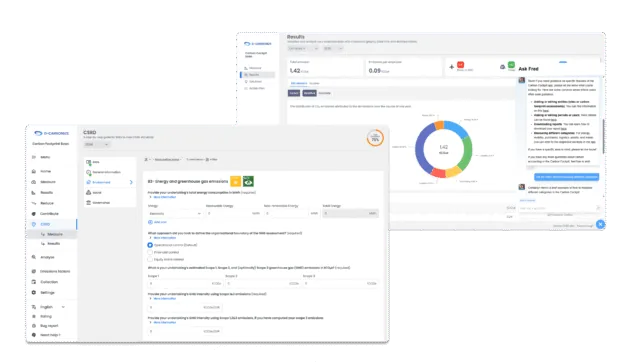Open Contribute leaf icon in sidebar
The image size is (640, 364).
pos(34,214)
